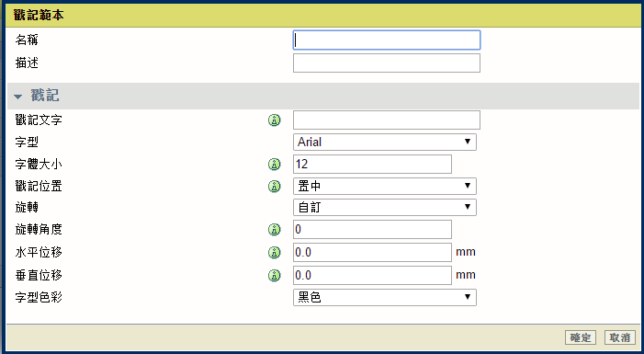Select the 水平位移 mm field
Screen dimensions: 644x354
[x=372, y=253]
